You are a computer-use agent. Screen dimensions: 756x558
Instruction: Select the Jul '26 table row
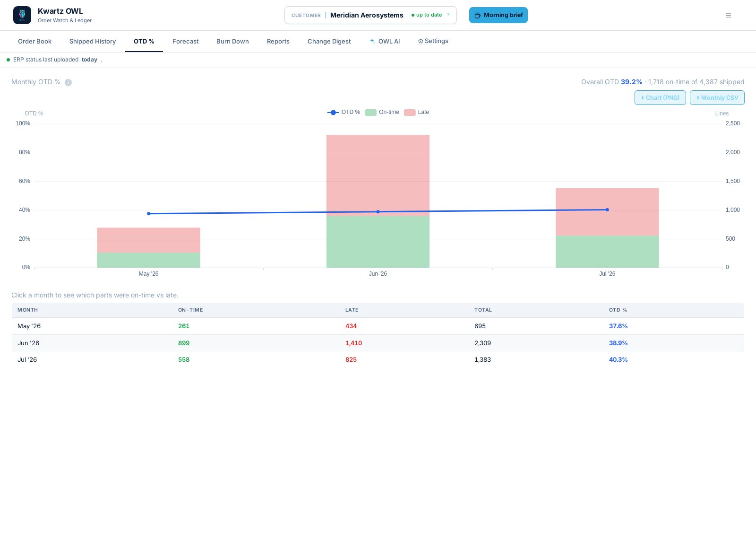click(x=378, y=359)
